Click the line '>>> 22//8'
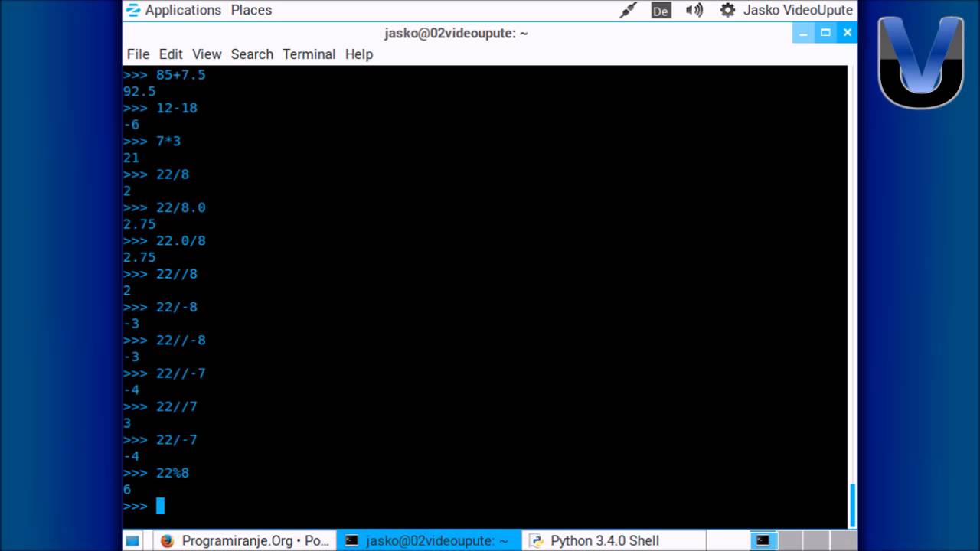The height and width of the screenshot is (551, 980). (161, 274)
